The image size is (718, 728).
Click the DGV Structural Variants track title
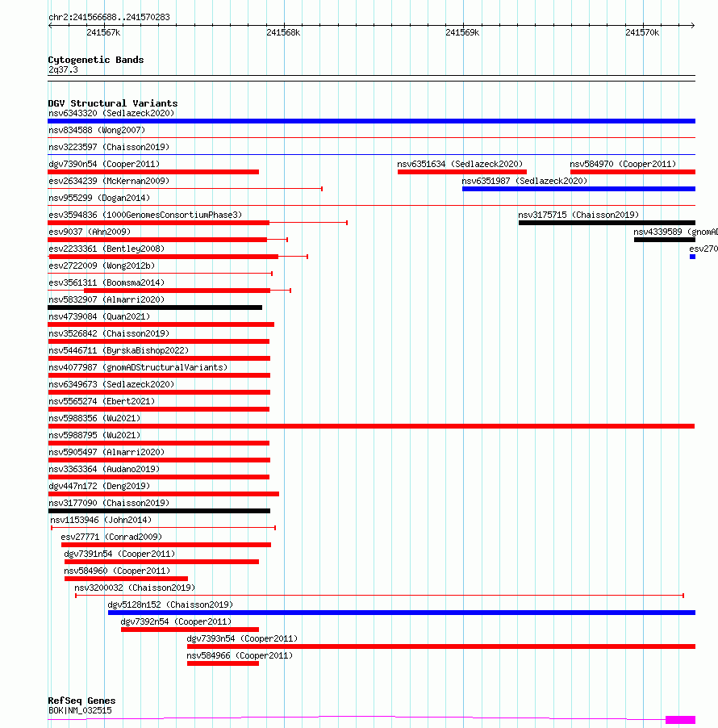113,103
